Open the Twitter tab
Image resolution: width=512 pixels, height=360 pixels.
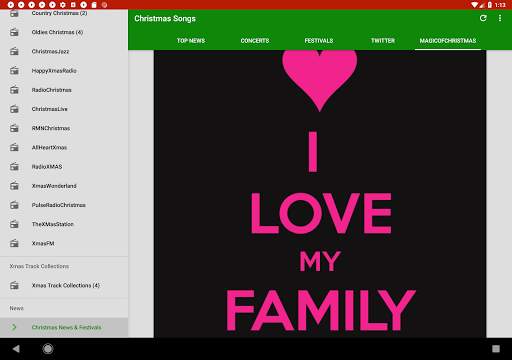(383, 41)
